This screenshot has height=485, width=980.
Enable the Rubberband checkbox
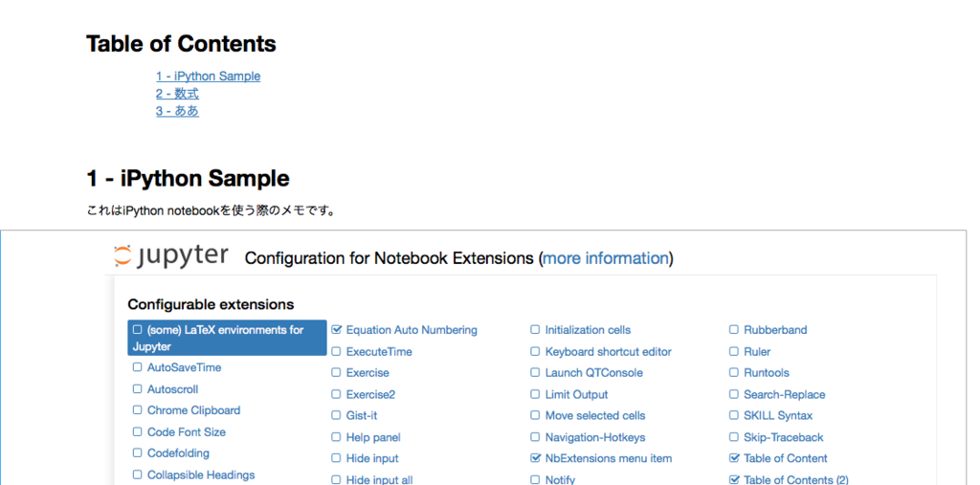tap(734, 329)
